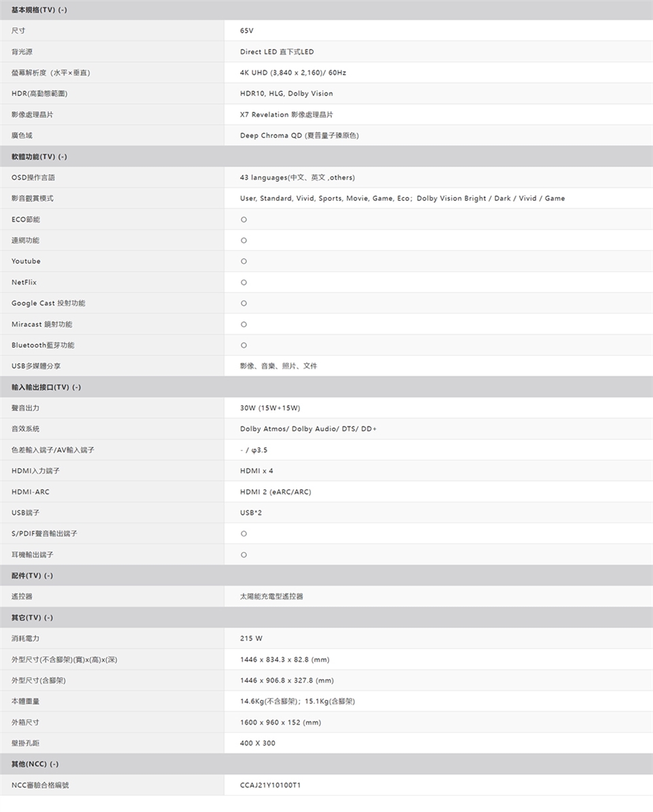
Task: Click the circle mark for Bluetooth藍芽功能
Action: (x=244, y=345)
